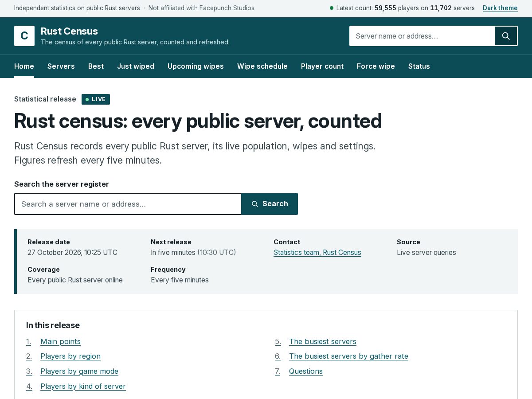The width and height of the screenshot is (532, 399).
Task: Go to the Just wiped tab
Action: [x=136, y=66]
